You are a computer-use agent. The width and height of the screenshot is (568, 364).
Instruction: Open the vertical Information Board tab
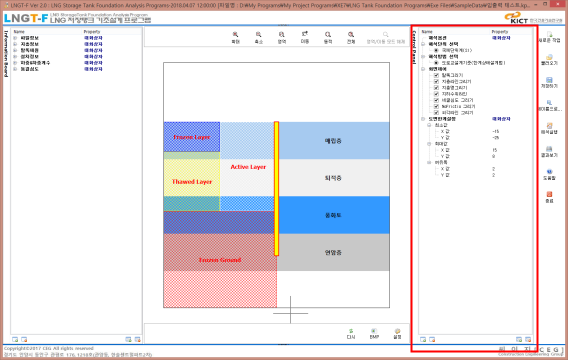pos(6,54)
